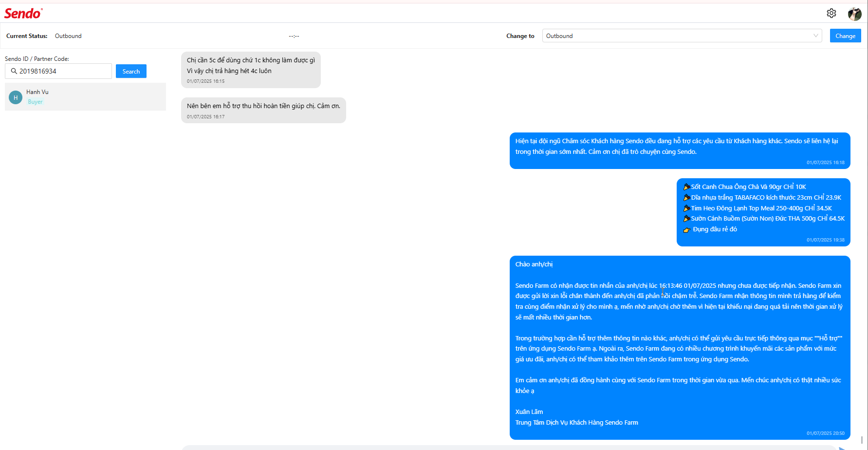Click the promotional products message bubble

[x=763, y=212]
